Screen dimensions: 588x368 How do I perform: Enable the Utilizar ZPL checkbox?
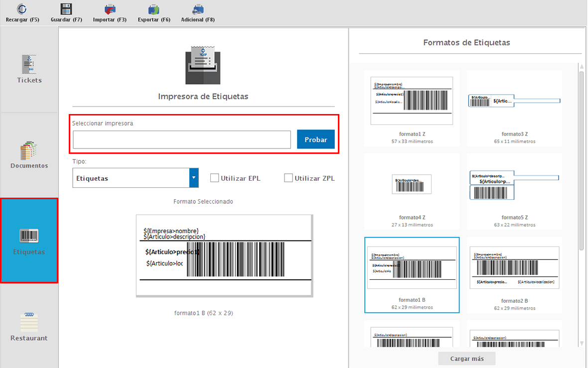(x=288, y=178)
